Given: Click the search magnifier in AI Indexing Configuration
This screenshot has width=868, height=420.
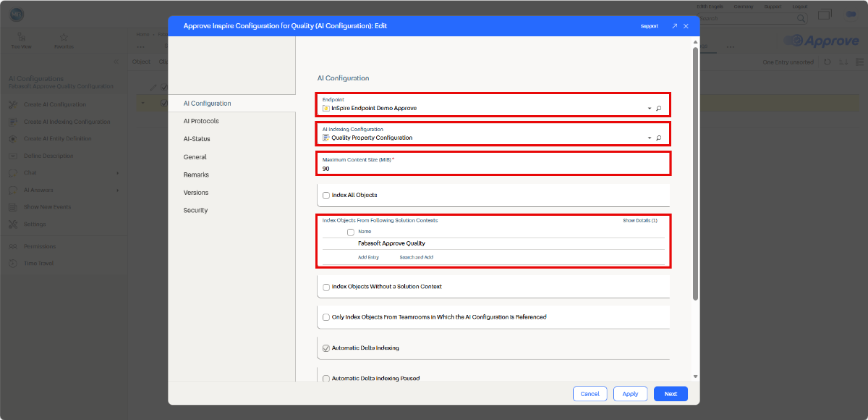Looking at the screenshot, I should 658,138.
